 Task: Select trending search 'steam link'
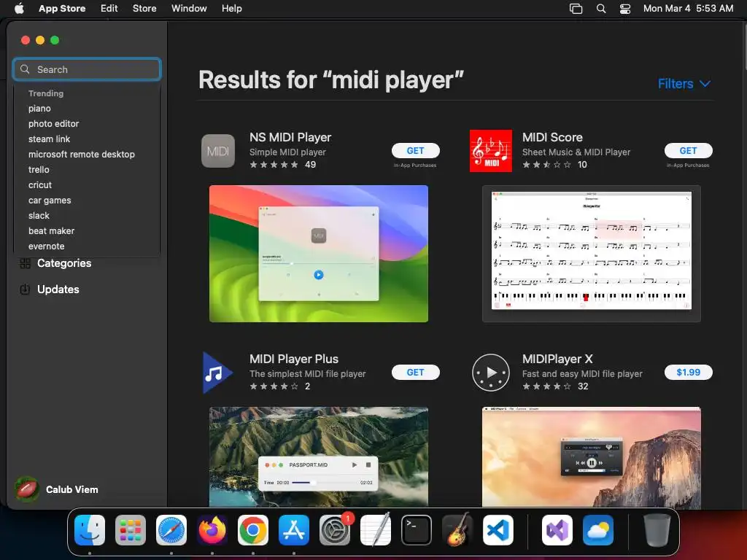(49, 139)
